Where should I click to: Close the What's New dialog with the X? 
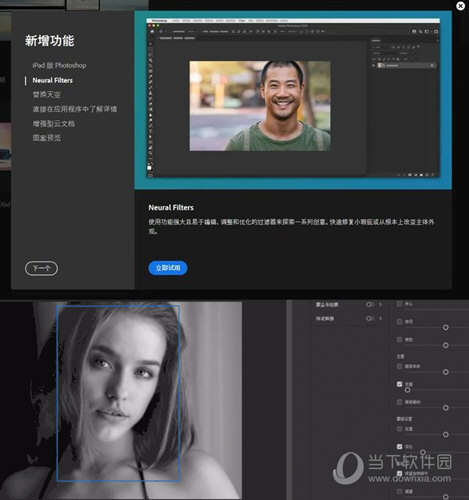tap(460, 6)
